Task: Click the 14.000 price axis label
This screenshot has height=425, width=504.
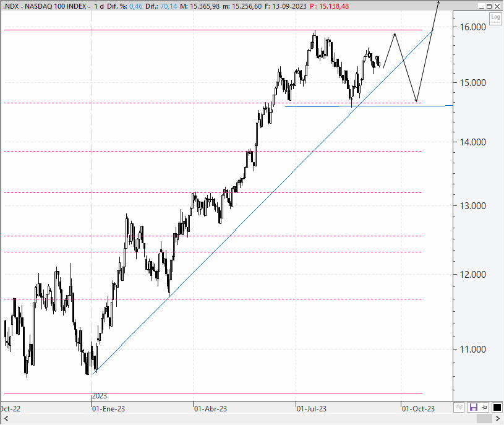Action: coord(472,142)
